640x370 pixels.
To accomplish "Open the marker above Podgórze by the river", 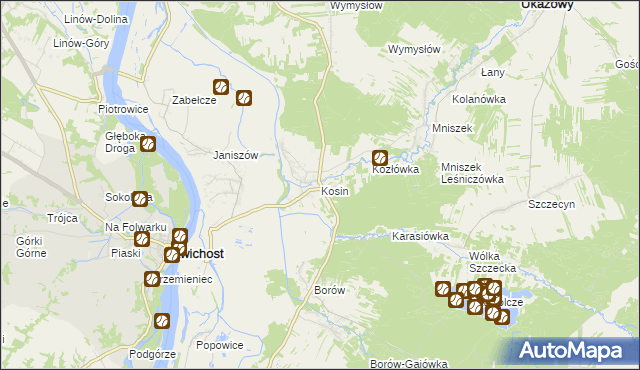I will tap(162, 321).
